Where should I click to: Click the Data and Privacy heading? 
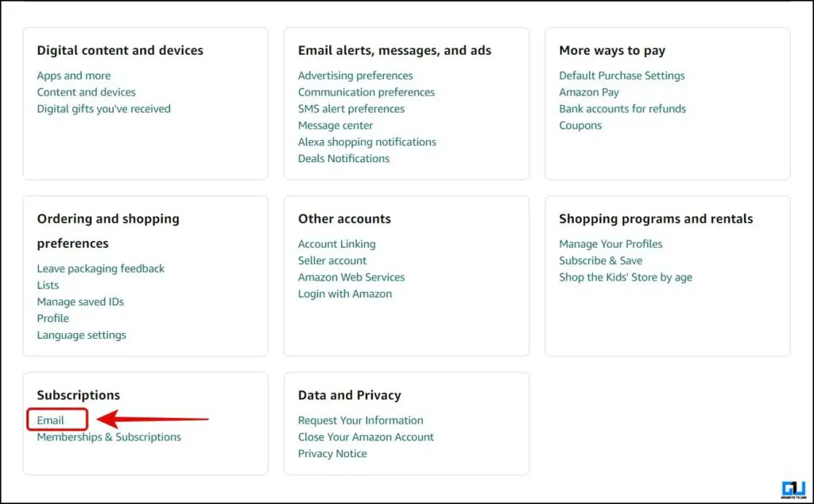350,396
